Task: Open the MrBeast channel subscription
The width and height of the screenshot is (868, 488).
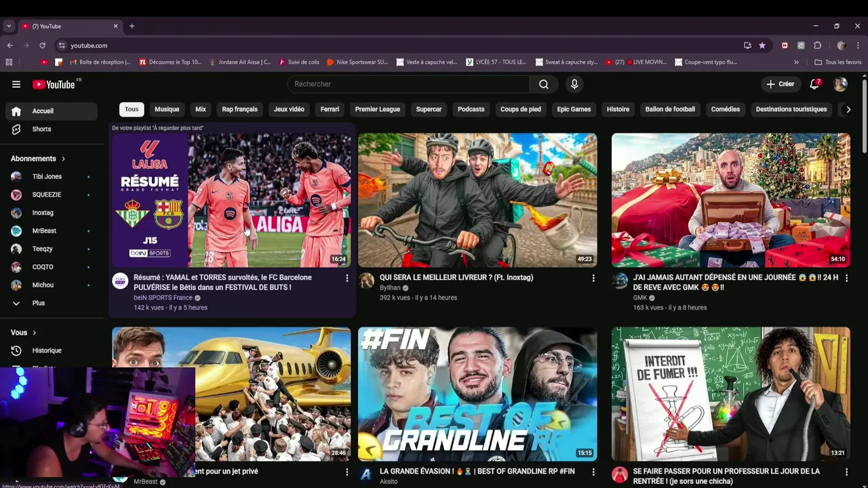Action: 52,230
